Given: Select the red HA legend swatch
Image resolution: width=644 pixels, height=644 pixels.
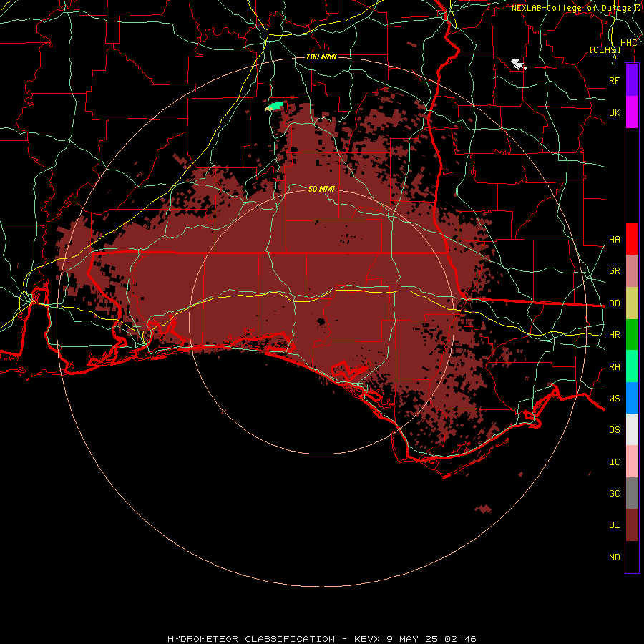Looking at the screenshot, I should pos(632,239).
